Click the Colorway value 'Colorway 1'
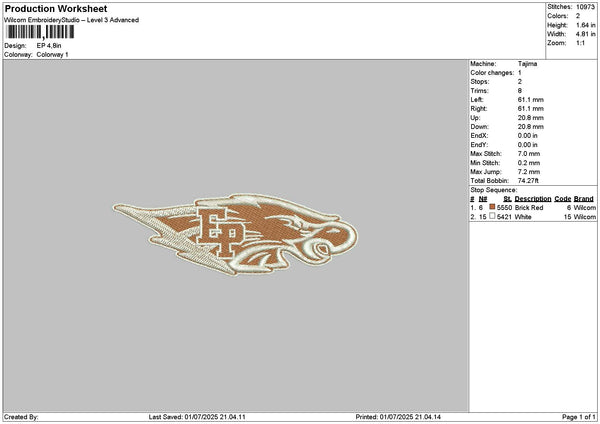 pyautogui.click(x=52, y=55)
